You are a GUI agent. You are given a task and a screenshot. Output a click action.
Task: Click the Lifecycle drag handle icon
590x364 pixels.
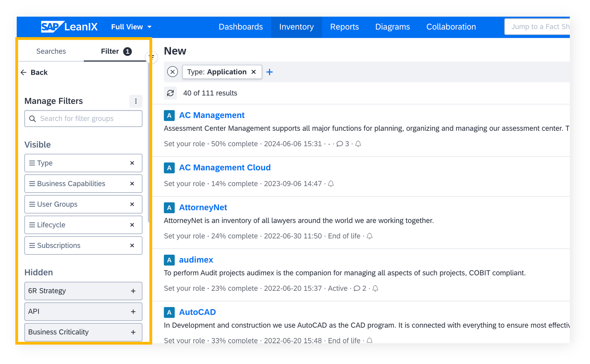32,225
